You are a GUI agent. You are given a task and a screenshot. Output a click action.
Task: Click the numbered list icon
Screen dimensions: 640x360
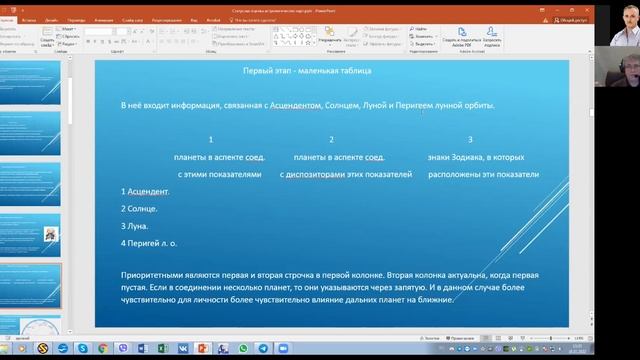click(174, 32)
